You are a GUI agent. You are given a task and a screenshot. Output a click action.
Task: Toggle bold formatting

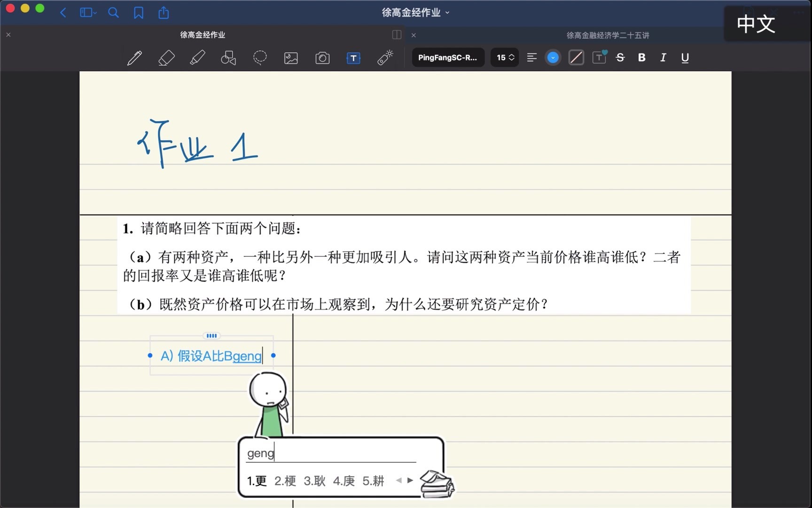pyautogui.click(x=641, y=57)
